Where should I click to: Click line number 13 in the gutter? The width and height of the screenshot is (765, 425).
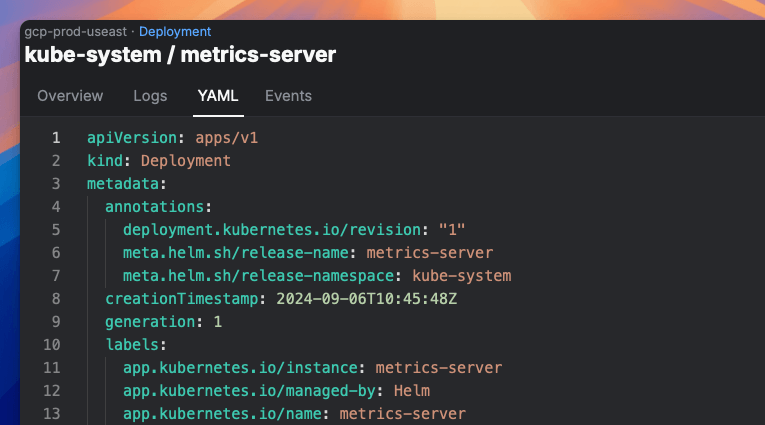pos(52,414)
